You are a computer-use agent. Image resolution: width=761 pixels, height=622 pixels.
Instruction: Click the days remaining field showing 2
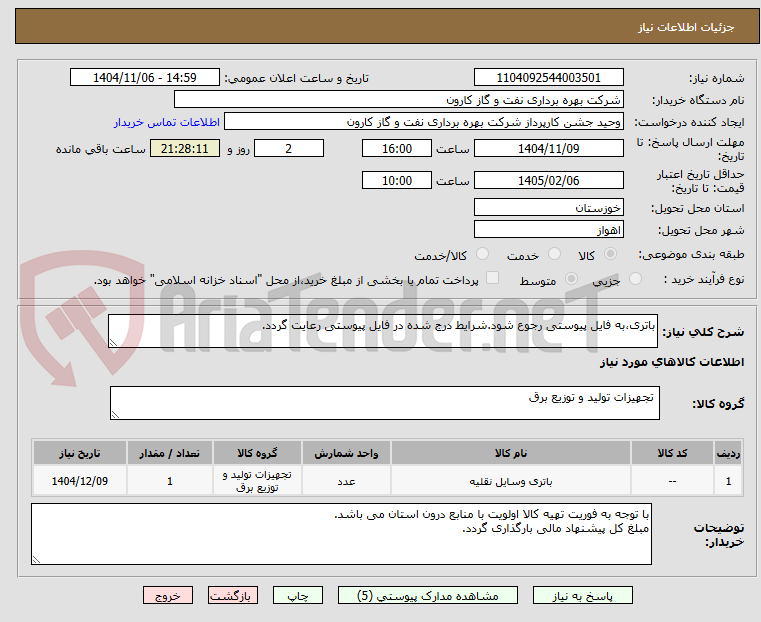click(289, 148)
